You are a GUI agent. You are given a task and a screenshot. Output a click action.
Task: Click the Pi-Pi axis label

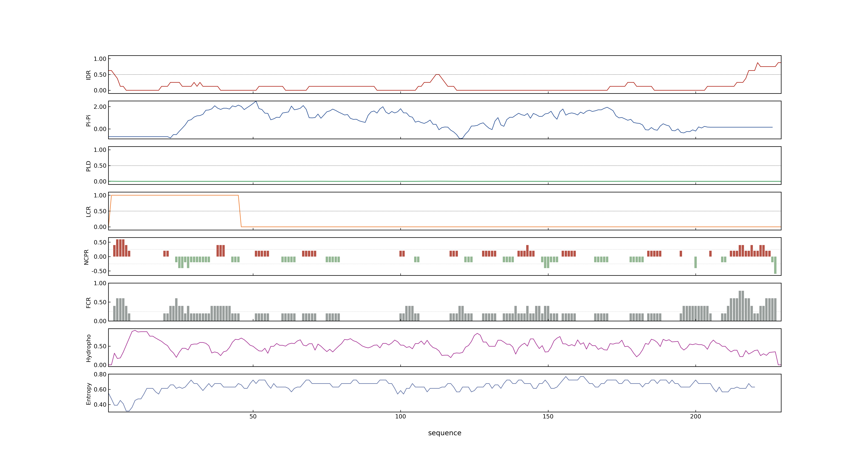point(88,120)
